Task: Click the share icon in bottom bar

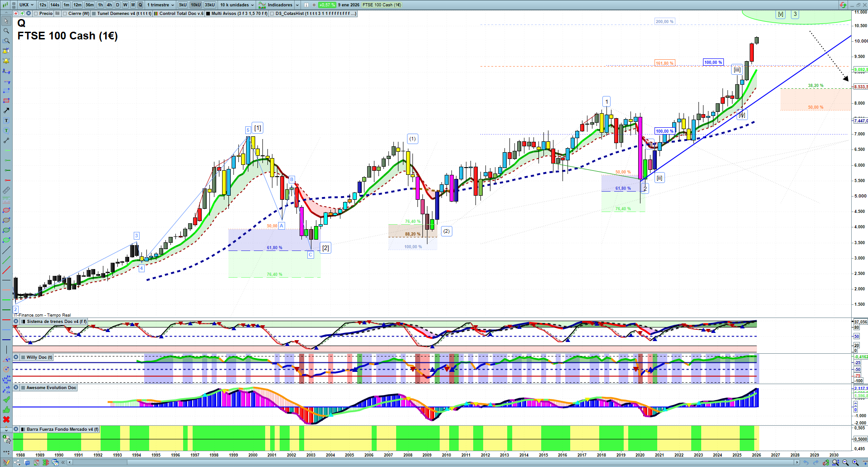Action: [17, 462]
